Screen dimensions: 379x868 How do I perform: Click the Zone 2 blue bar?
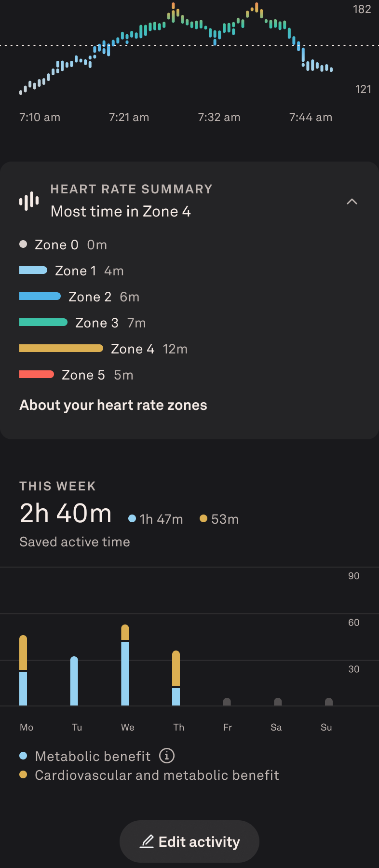coord(40,296)
